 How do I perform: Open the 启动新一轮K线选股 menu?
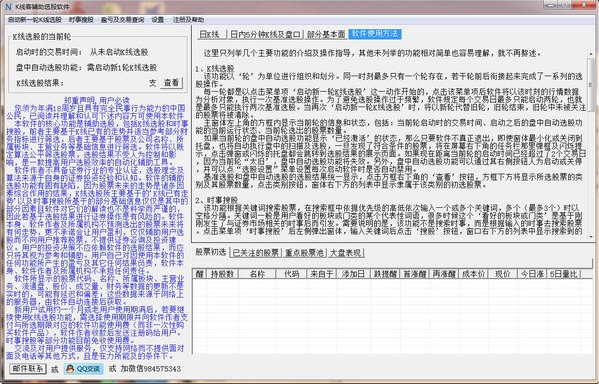click(x=35, y=20)
